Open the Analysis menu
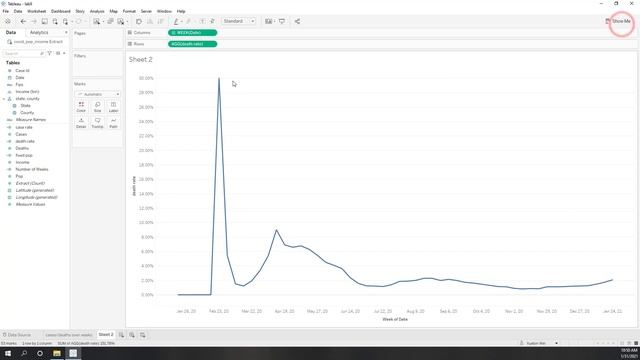Screen dimensions: 640x360 coord(97,11)
